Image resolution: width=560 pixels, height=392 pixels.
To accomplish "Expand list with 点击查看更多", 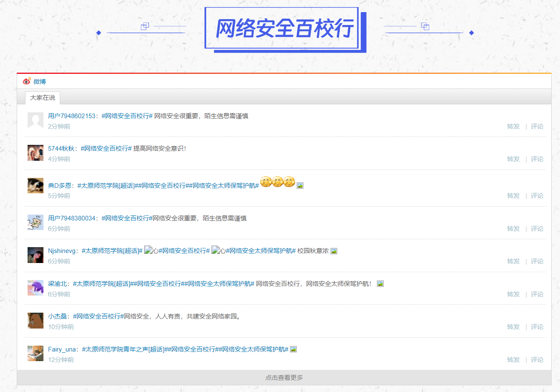I will click(x=284, y=378).
